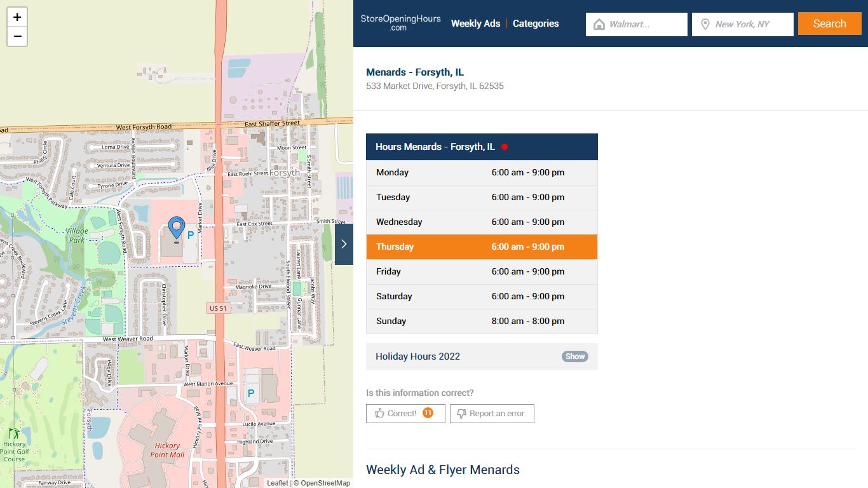This screenshot has height=488, width=868.
Task: Click parking icon near Menards on map
Action: [191, 236]
